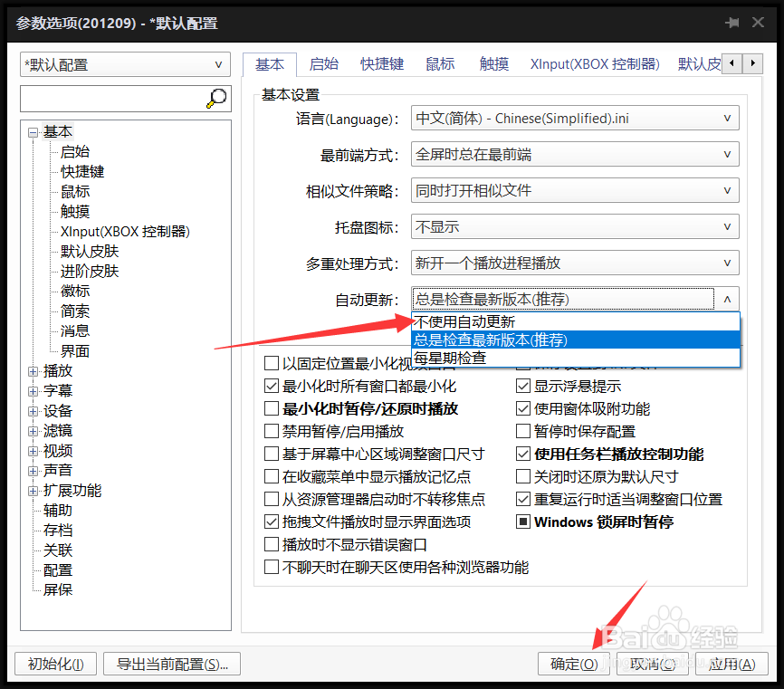Expand the 视频 tree node
The height and width of the screenshot is (689, 784).
tap(32, 450)
